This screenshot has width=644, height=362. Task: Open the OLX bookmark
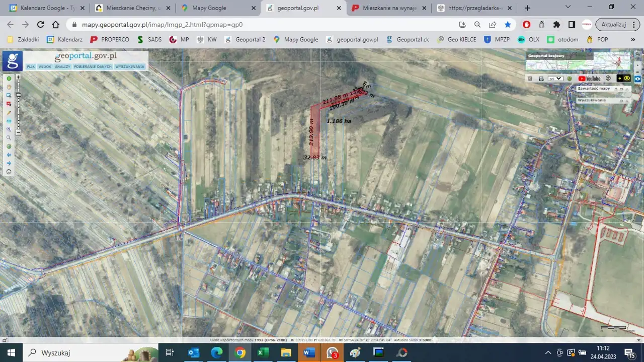coord(528,39)
